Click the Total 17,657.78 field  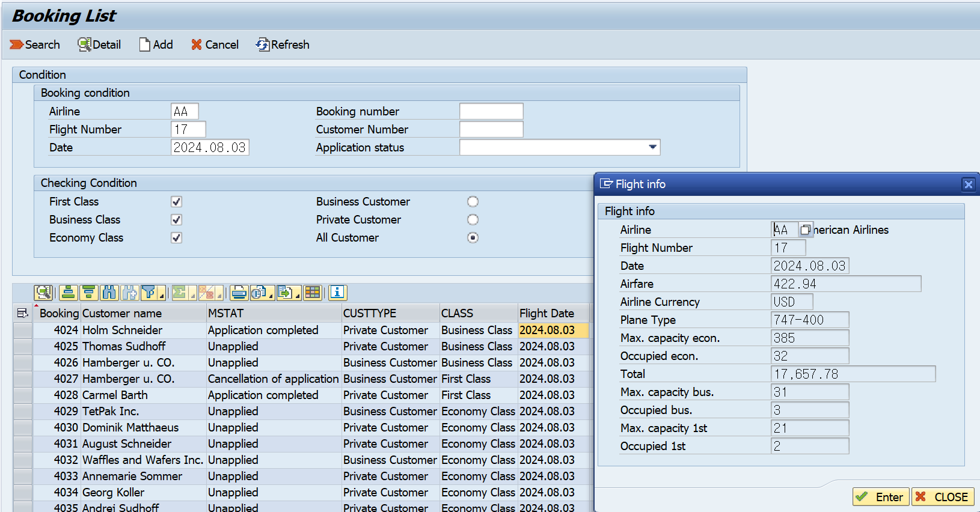(853, 374)
